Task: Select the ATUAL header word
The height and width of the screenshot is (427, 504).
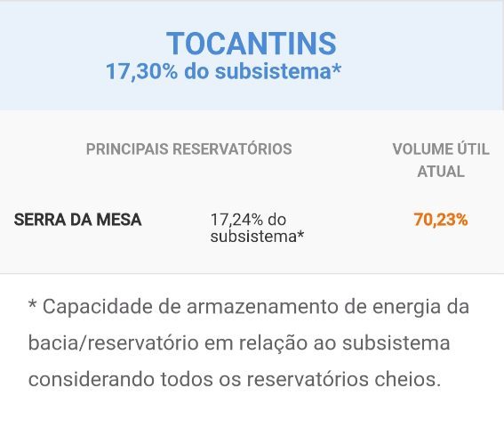Action: pos(441,171)
